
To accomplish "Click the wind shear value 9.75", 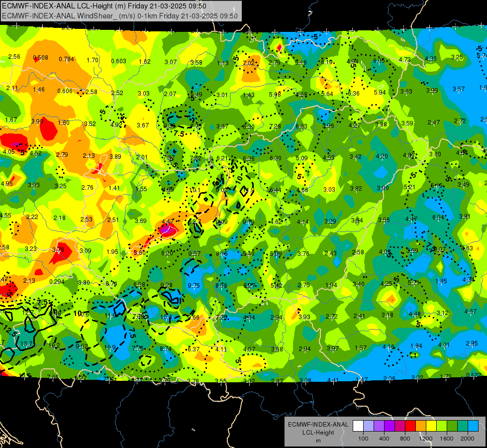I will coord(194,285).
